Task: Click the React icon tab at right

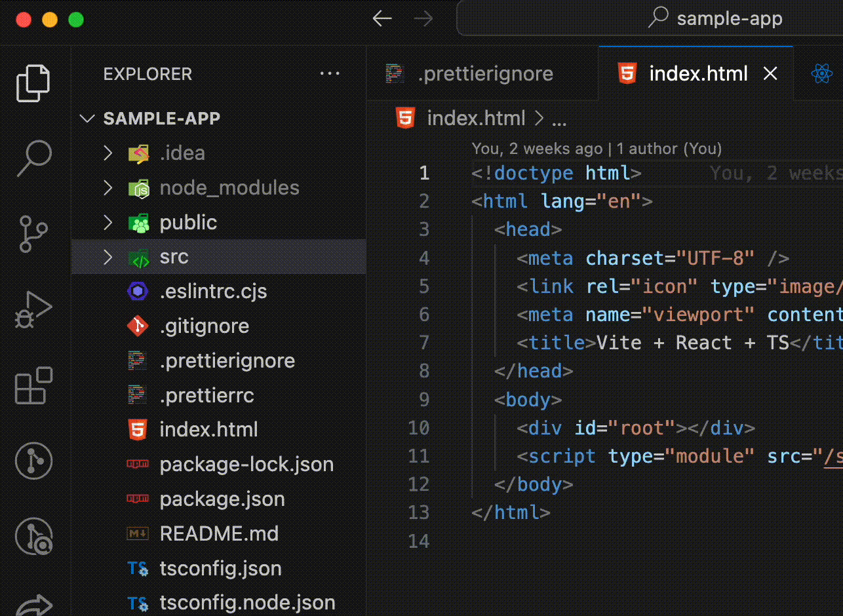Action: [821, 74]
